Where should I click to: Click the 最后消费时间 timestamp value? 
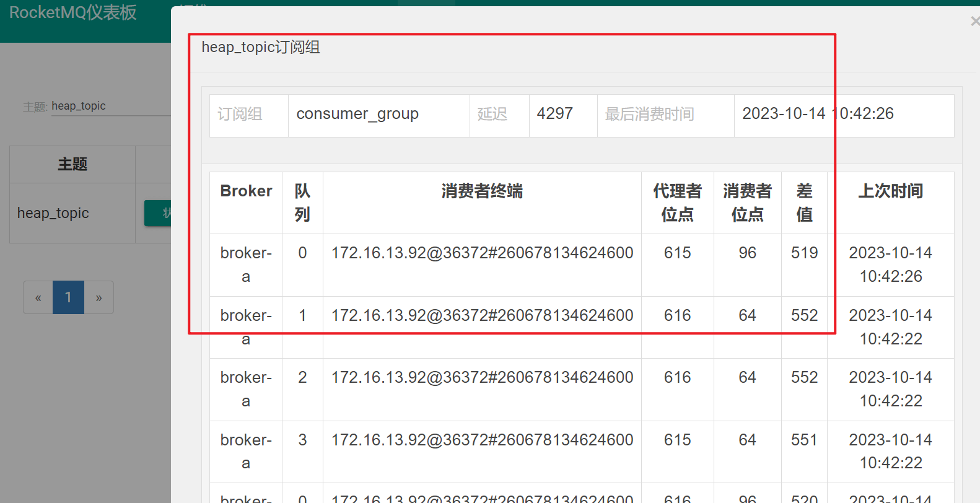pos(818,114)
